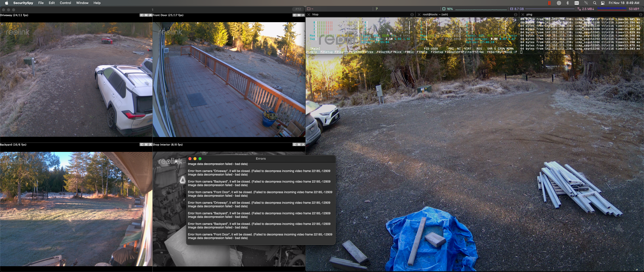Toggle Driveway motion capture M indicator
The image size is (644, 272).
tap(146, 15)
